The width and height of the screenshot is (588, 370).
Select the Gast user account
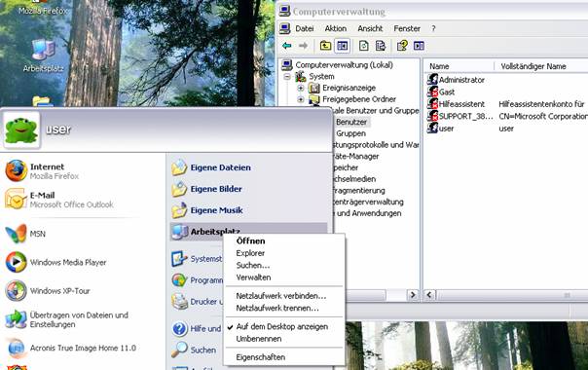point(441,92)
